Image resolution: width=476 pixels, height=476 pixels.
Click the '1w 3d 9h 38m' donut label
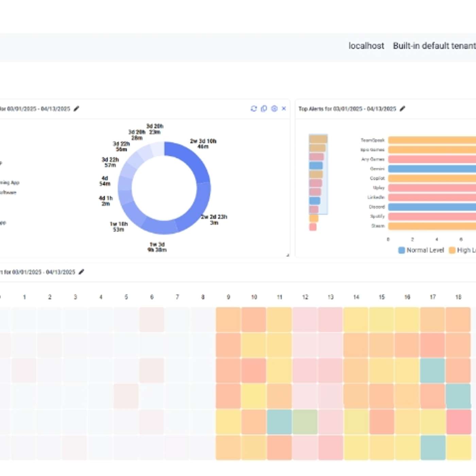(157, 247)
